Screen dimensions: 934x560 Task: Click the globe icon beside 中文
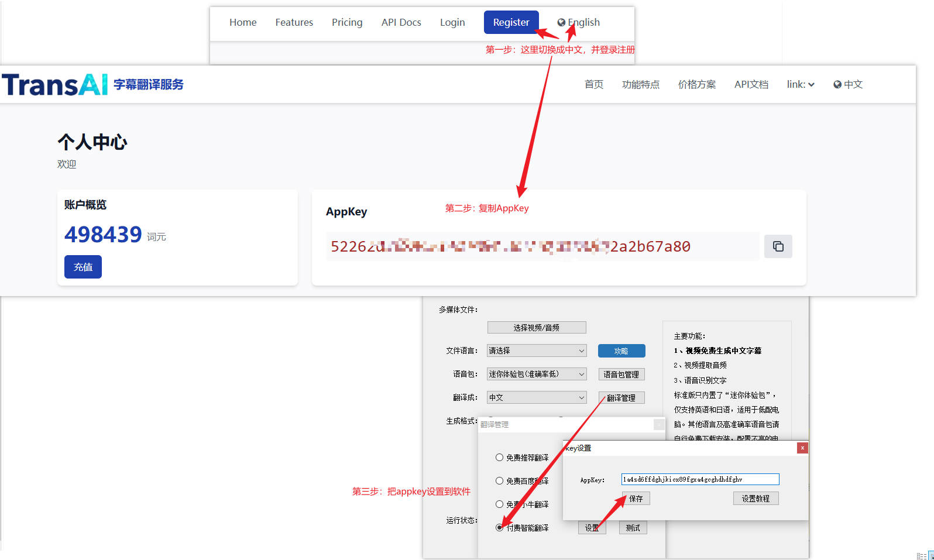tap(837, 84)
